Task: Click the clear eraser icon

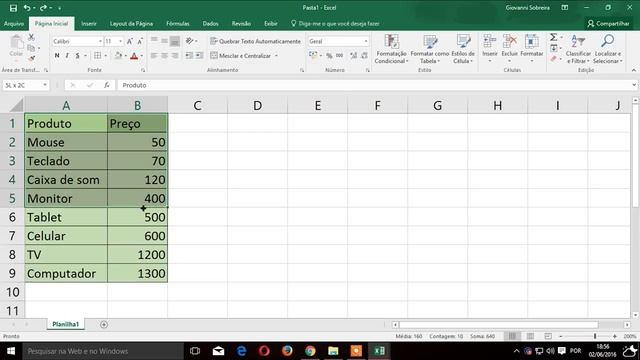Action: click(x=553, y=59)
